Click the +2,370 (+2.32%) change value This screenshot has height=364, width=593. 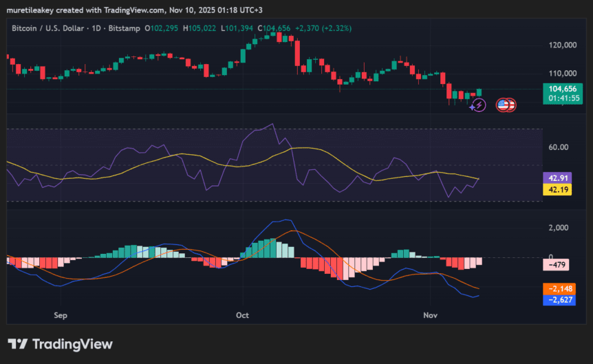pos(323,28)
